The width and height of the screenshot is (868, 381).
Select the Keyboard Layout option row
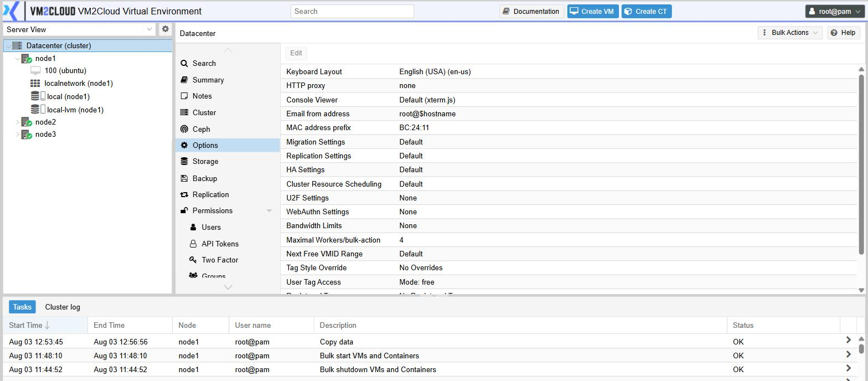click(x=569, y=71)
